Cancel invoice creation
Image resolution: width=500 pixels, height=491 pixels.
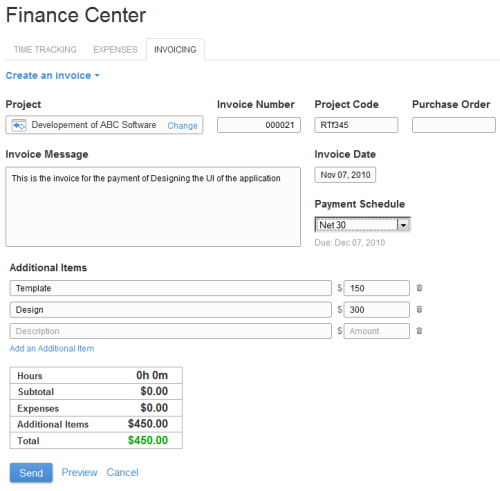pyautogui.click(x=122, y=472)
